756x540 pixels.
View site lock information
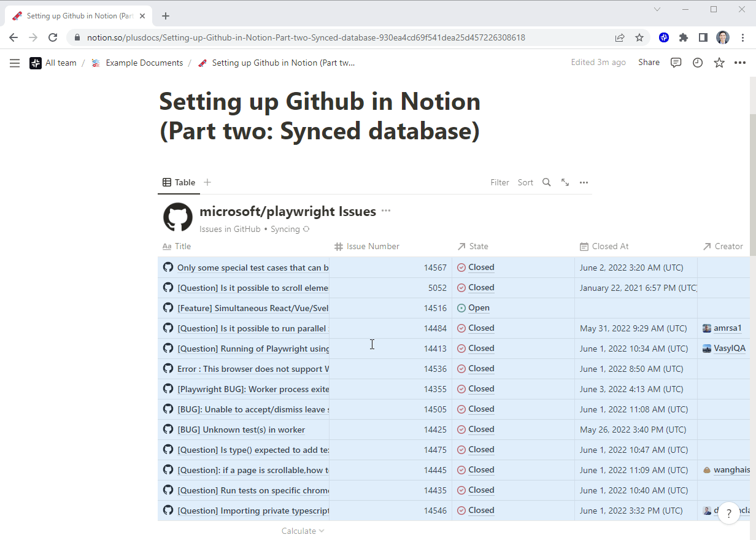[77, 37]
